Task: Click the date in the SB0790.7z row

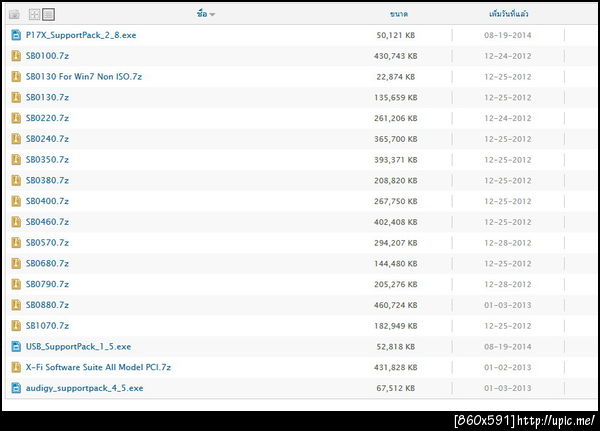Action: click(x=508, y=284)
